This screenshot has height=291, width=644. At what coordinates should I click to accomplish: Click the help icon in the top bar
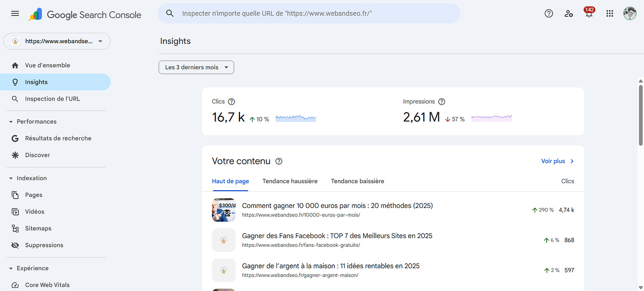pyautogui.click(x=548, y=13)
